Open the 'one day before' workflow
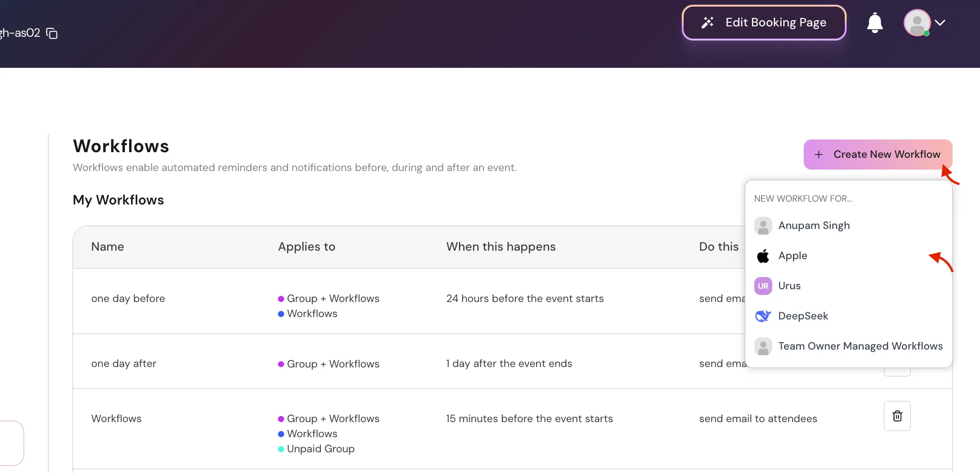The width and height of the screenshot is (980, 473). click(128, 299)
